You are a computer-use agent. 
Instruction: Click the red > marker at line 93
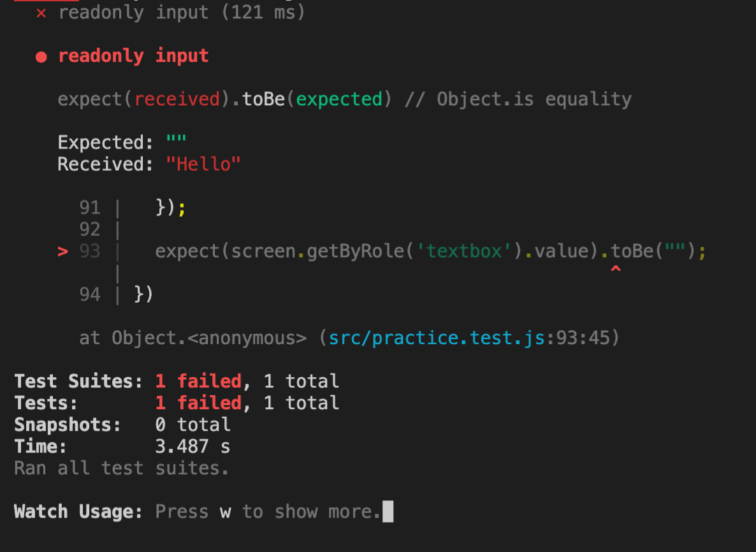click(x=62, y=252)
